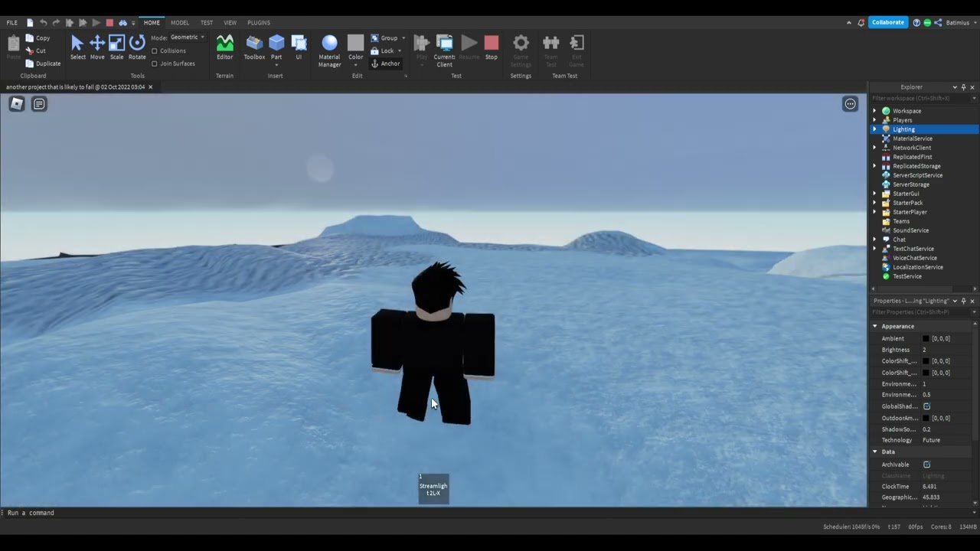Open the chat icon in viewport
The image size is (980, 551).
39,104
